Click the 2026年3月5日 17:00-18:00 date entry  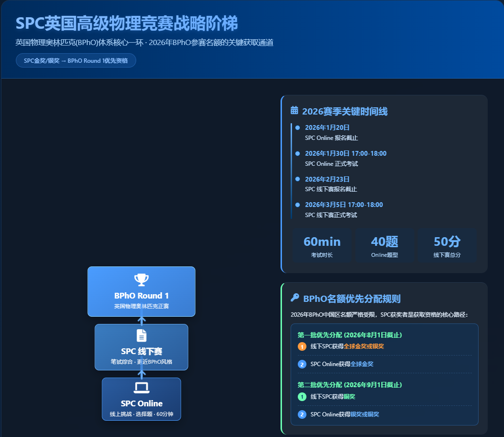point(343,205)
